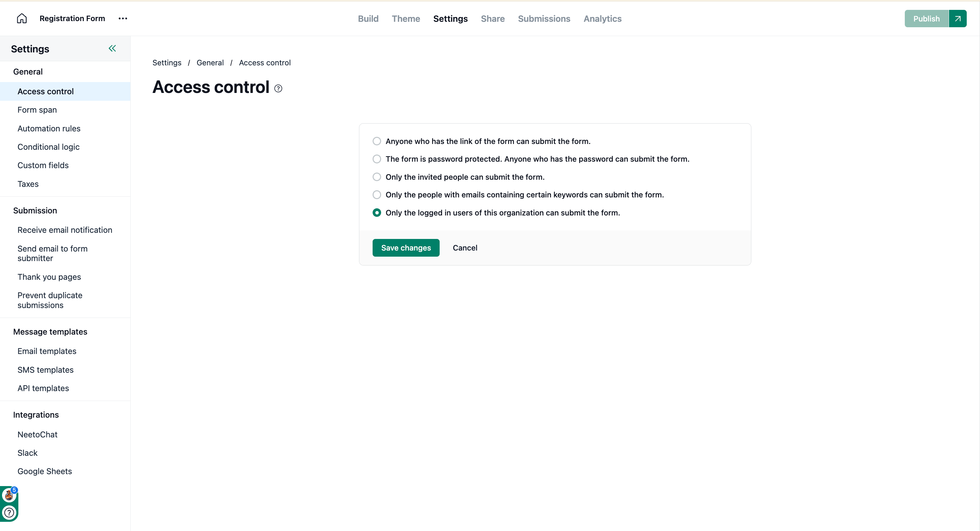Image resolution: width=980 pixels, height=531 pixels.
Task: Cancel the access control changes
Action: click(x=464, y=248)
